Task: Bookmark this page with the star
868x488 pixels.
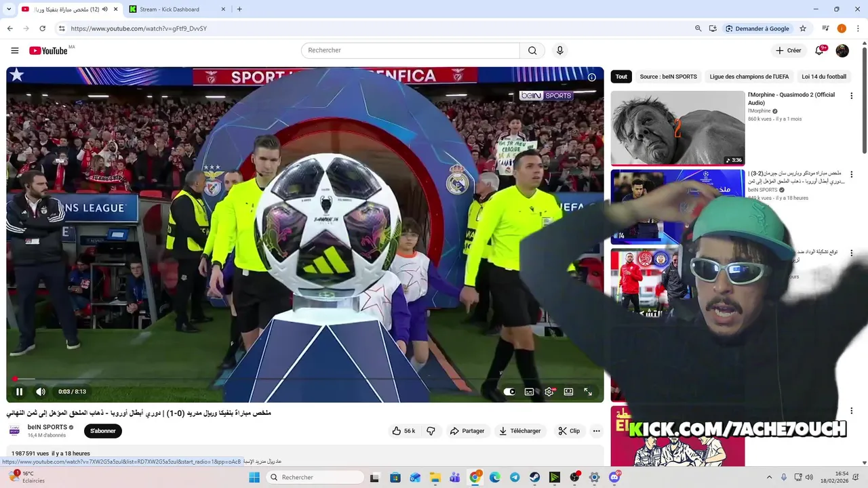Action: pyautogui.click(x=803, y=28)
